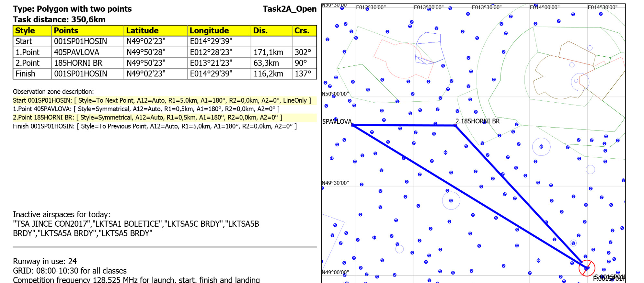Click the blue airspace polygon near map top
644x283 pixels.
point(428,48)
